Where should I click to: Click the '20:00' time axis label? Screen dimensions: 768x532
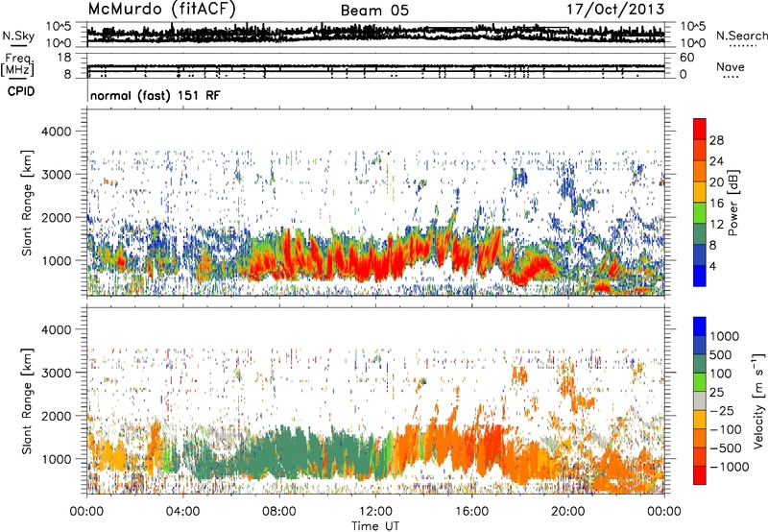pyautogui.click(x=567, y=512)
